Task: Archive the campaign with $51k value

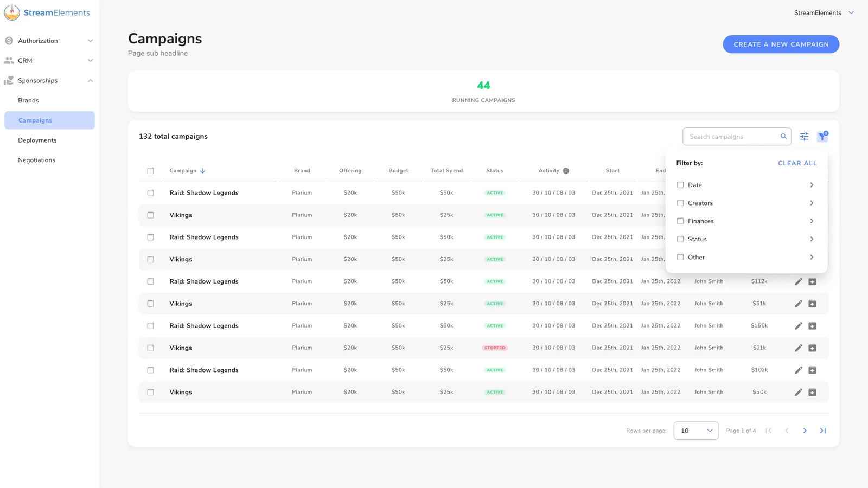Action: (812, 304)
